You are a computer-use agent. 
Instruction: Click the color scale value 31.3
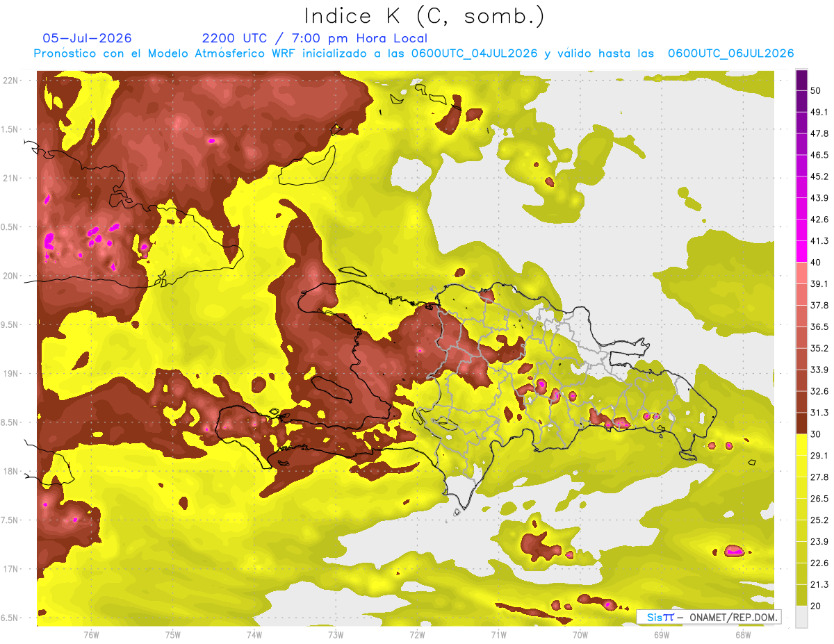click(819, 413)
